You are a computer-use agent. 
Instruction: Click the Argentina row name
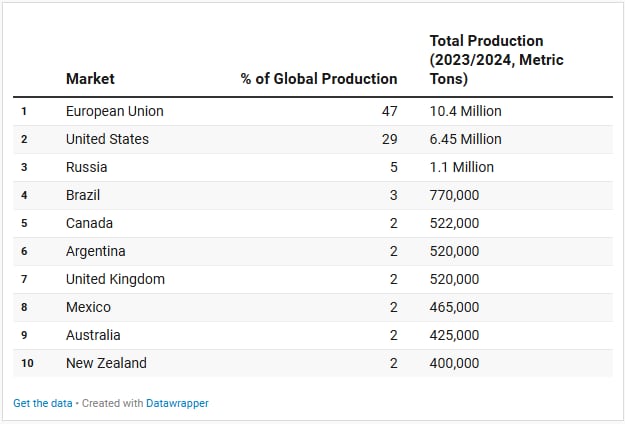tap(95, 251)
